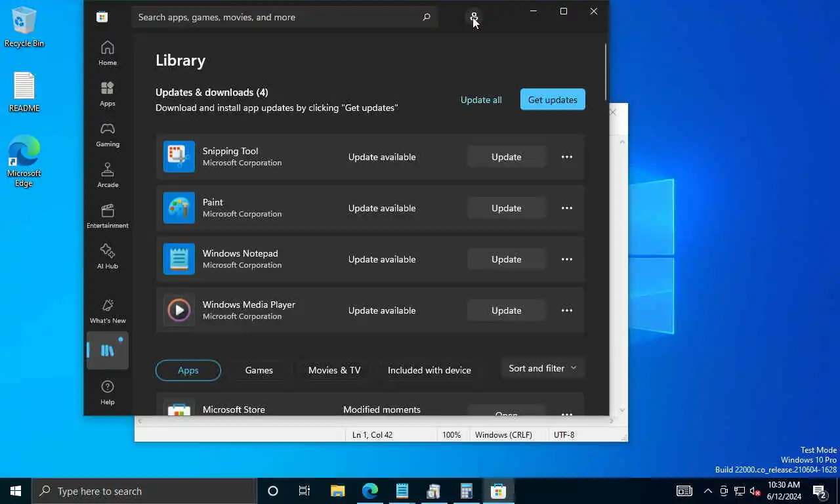Image resolution: width=840 pixels, height=504 pixels.
Task: Select the Recycle Bin desktop icon
Action: tap(24, 28)
